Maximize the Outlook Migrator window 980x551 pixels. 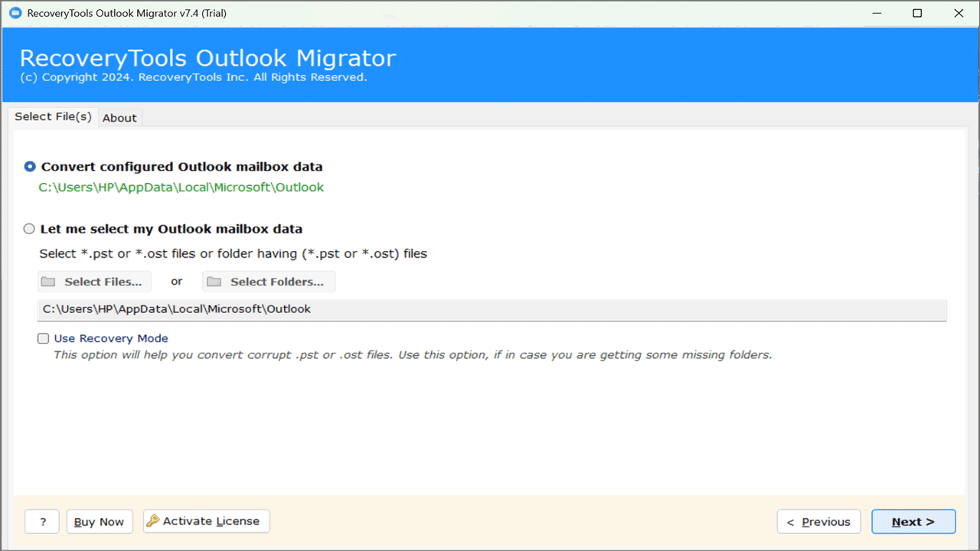[x=917, y=13]
